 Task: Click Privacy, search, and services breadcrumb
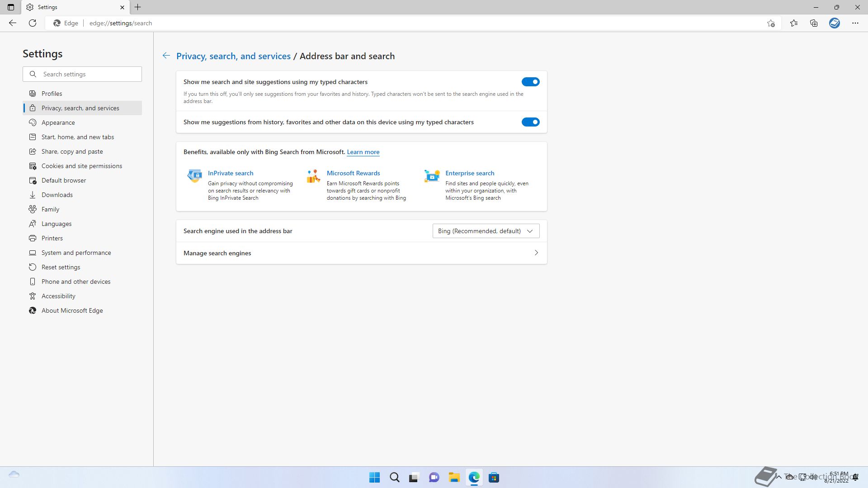coord(233,56)
